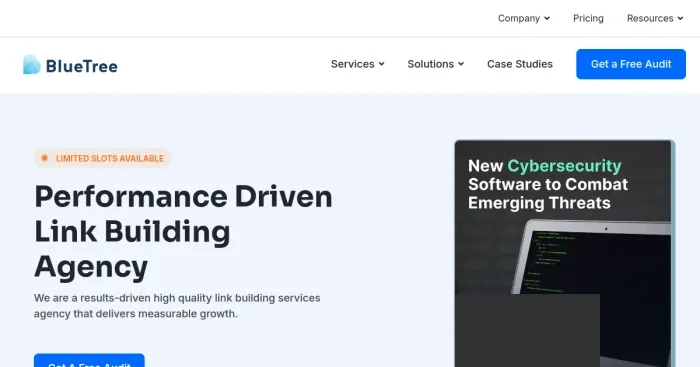Click the Get a Free Audit header button

point(631,64)
